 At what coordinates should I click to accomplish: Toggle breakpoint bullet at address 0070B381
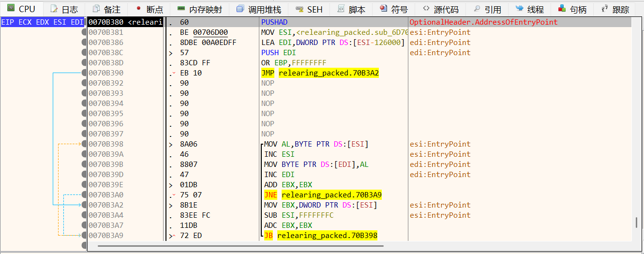coord(84,32)
